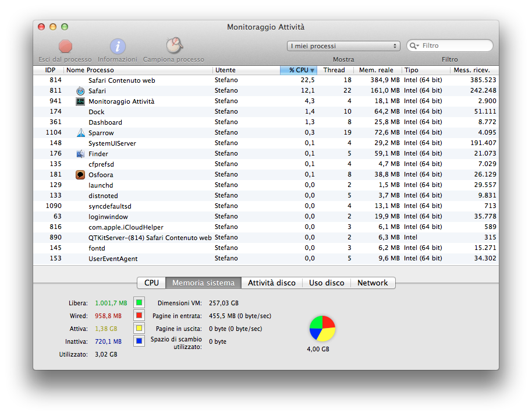Click the yellow Attiva color swatch
532x416 pixels.
pyautogui.click(x=139, y=328)
